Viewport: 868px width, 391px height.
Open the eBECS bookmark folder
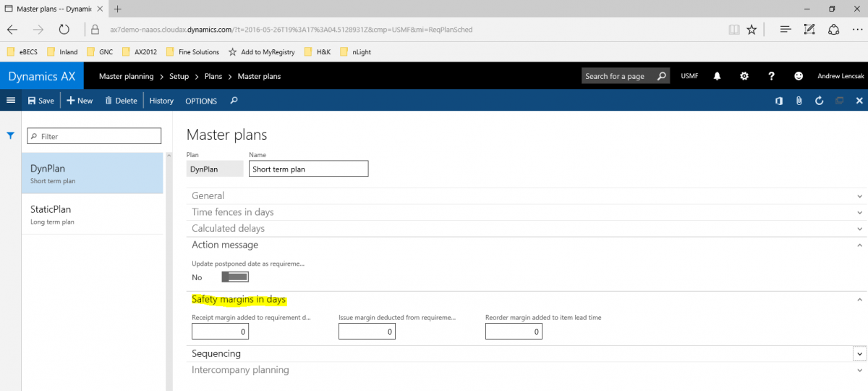[22, 52]
